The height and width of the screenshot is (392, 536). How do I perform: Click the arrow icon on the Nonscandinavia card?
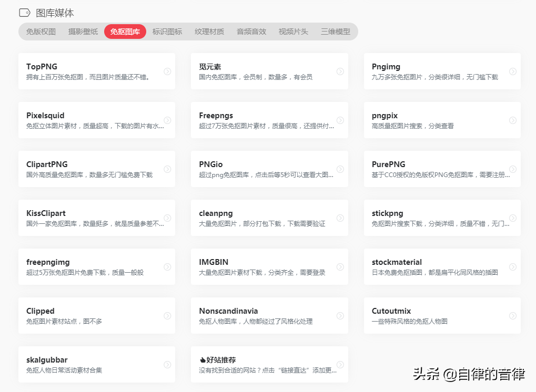point(340,316)
